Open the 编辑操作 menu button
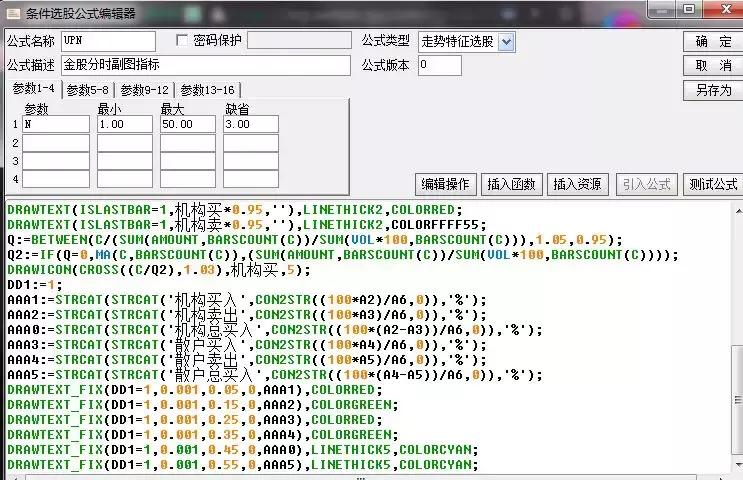The height and width of the screenshot is (480, 743). click(x=445, y=184)
